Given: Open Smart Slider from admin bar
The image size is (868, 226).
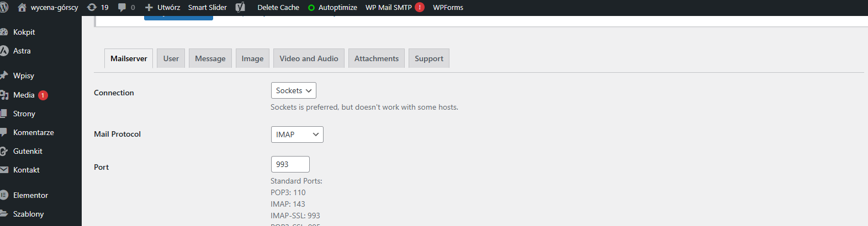Looking at the screenshot, I should pyautogui.click(x=207, y=7).
